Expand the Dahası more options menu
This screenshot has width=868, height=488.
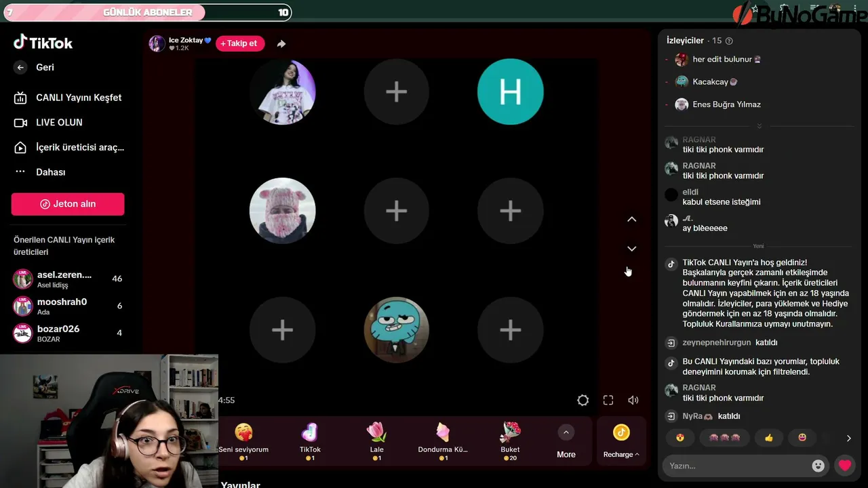pyautogui.click(x=40, y=172)
